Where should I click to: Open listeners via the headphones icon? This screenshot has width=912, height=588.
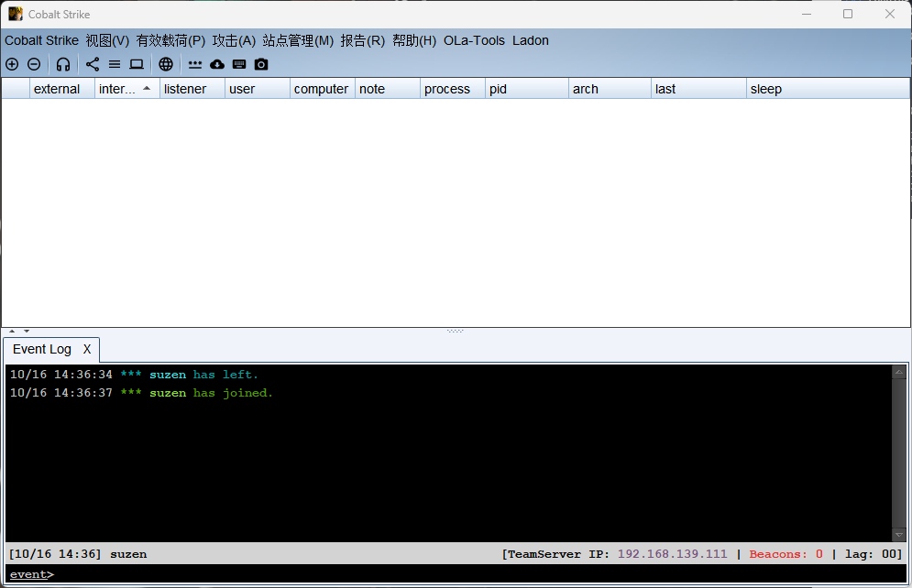63,64
